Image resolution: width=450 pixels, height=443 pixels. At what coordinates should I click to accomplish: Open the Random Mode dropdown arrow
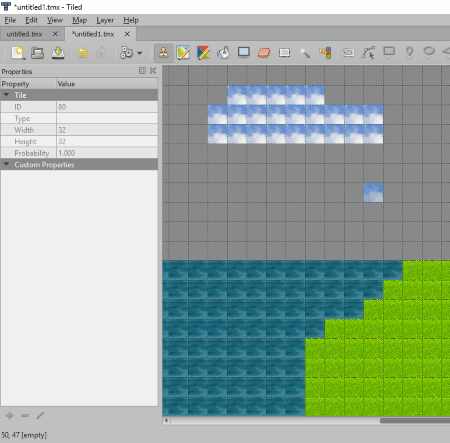click(x=140, y=53)
